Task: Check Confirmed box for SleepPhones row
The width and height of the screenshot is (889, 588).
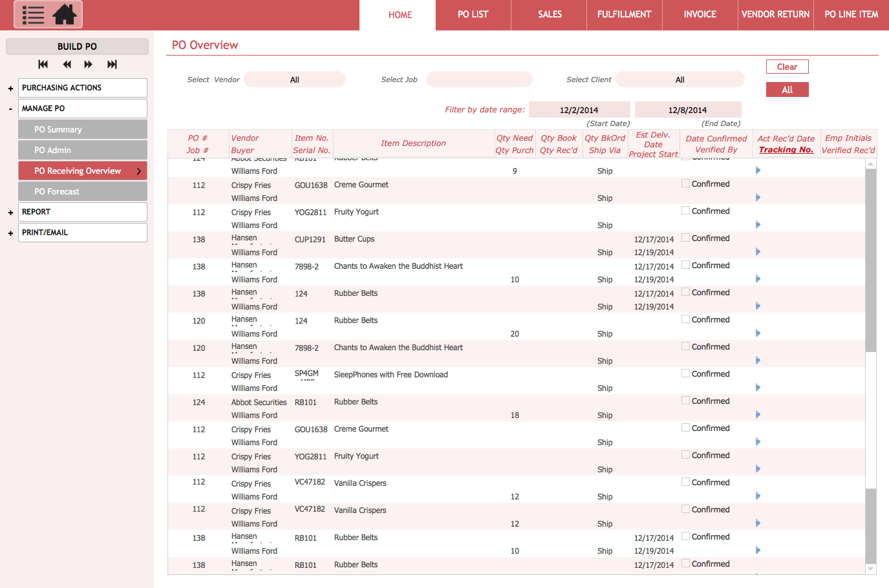Action: [685, 373]
